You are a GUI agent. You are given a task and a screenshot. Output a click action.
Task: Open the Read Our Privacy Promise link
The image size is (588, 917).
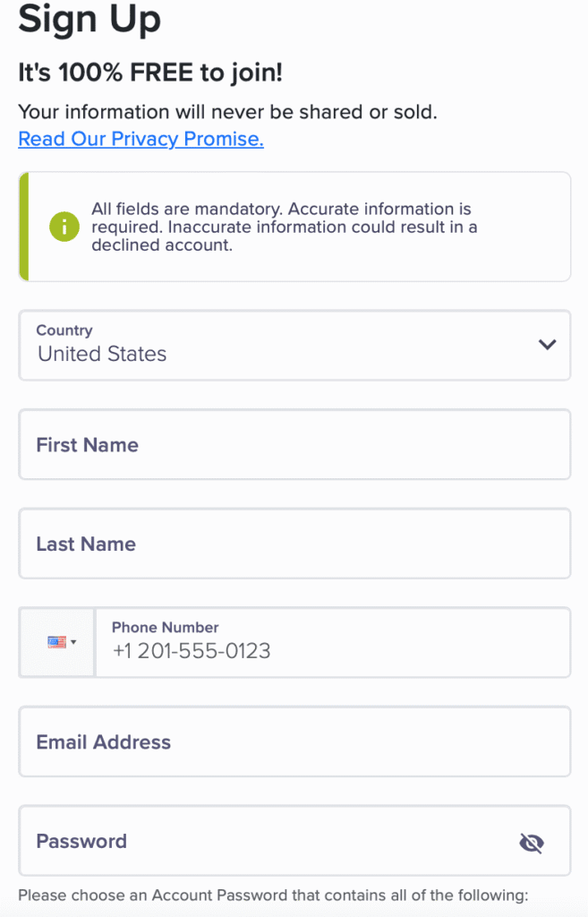point(141,139)
